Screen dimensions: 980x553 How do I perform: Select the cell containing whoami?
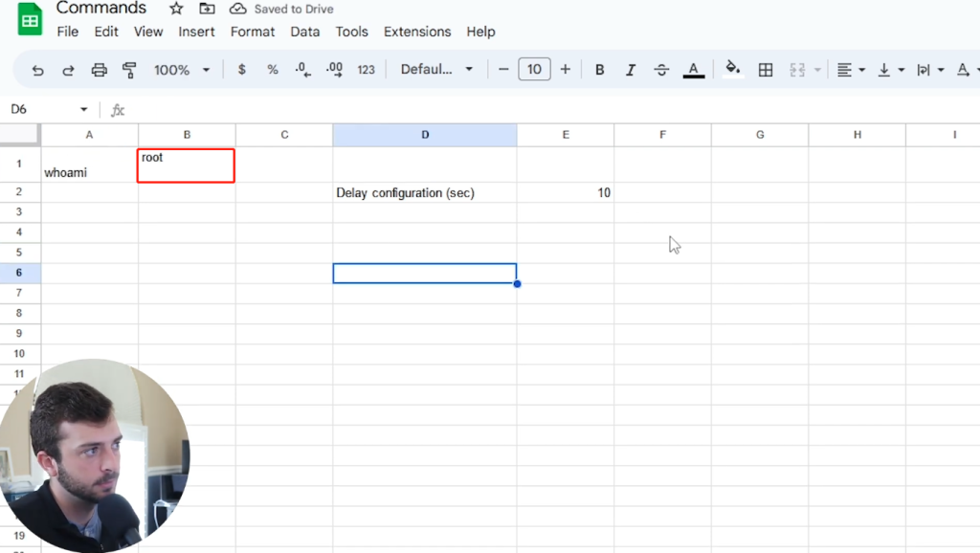tap(89, 165)
